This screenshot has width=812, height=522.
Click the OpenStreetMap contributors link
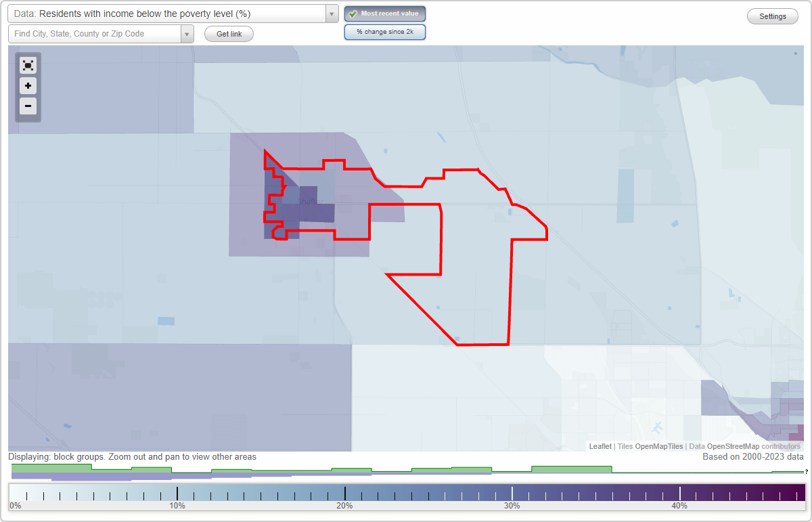[748, 446]
